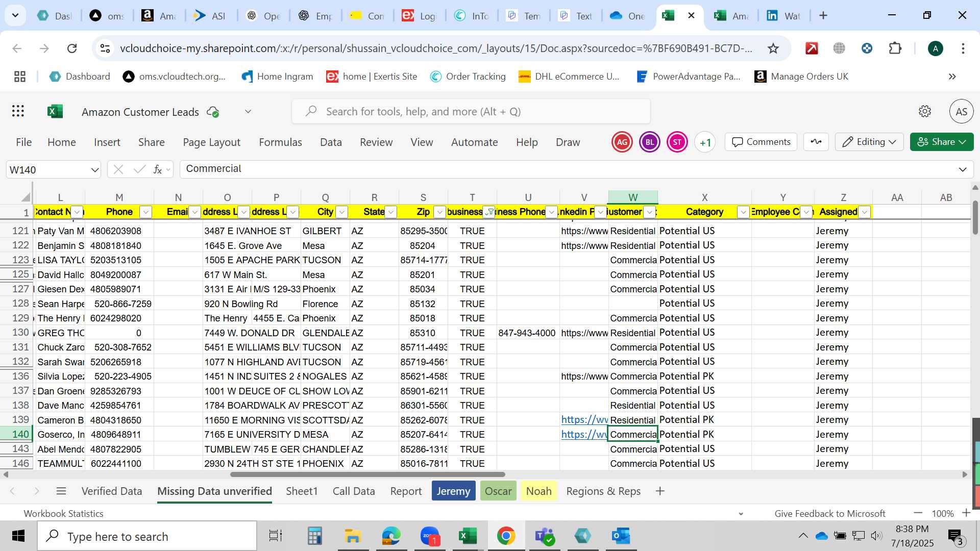980x551 pixels.
Task: Open Chrome three-dot menu
Action: point(963,48)
